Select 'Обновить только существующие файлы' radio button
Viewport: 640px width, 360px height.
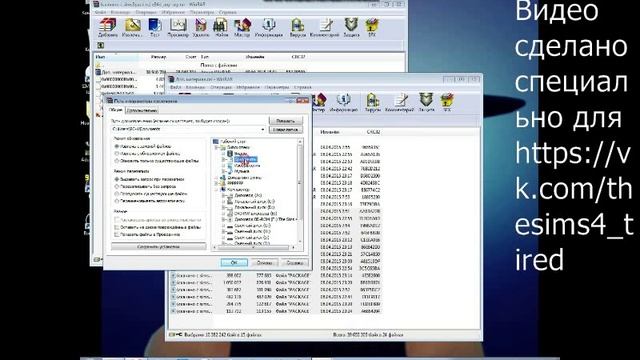[x=117, y=161]
